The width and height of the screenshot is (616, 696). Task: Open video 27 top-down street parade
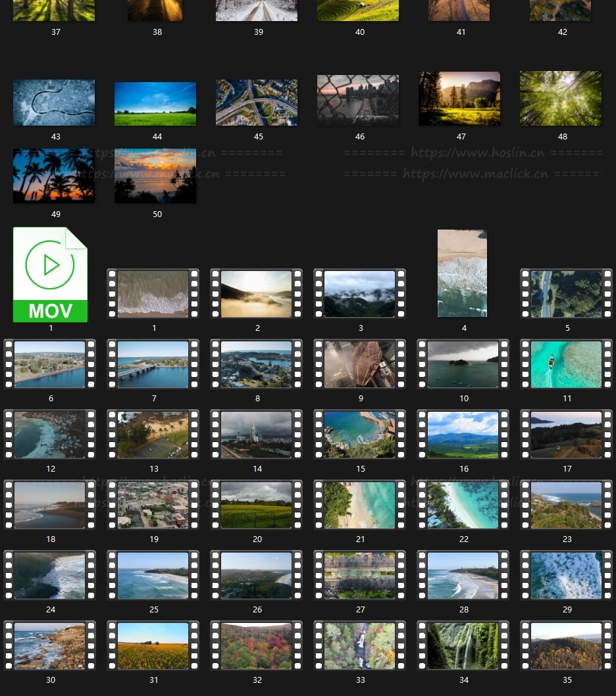360,575
